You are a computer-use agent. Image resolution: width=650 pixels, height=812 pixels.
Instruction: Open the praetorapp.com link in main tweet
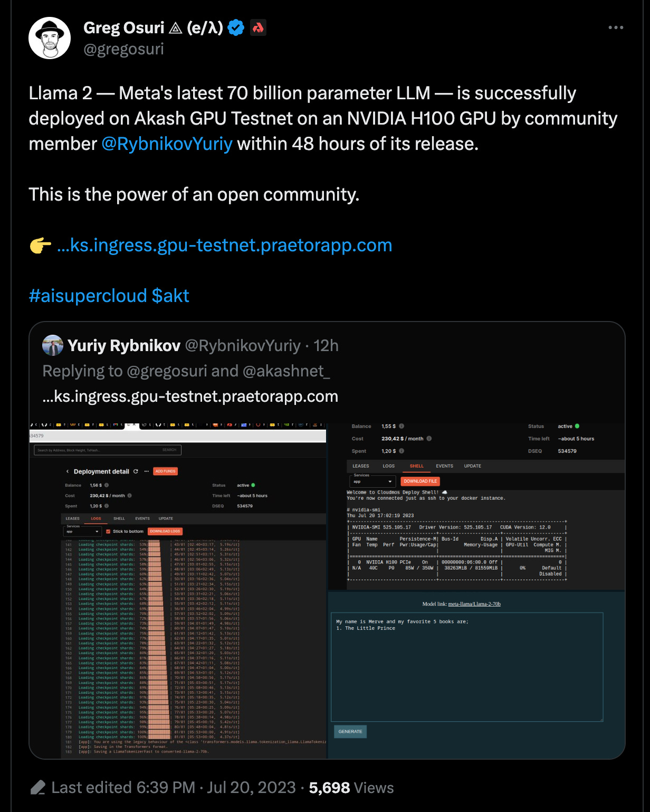coord(224,245)
